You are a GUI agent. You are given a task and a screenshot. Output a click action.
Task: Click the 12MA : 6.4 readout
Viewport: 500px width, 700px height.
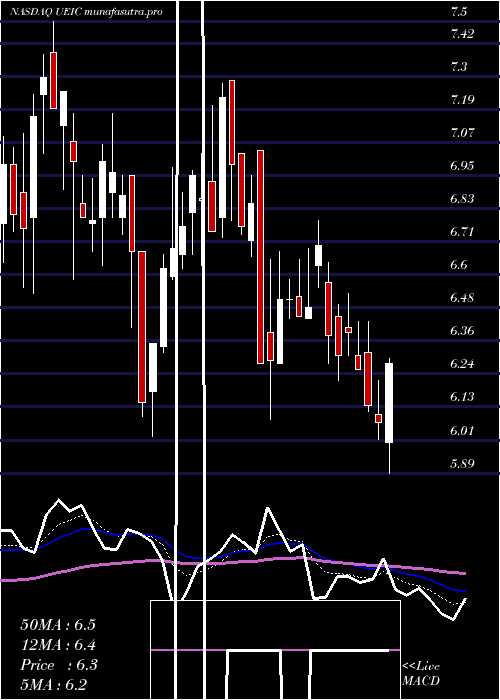pyautogui.click(x=58, y=645)
